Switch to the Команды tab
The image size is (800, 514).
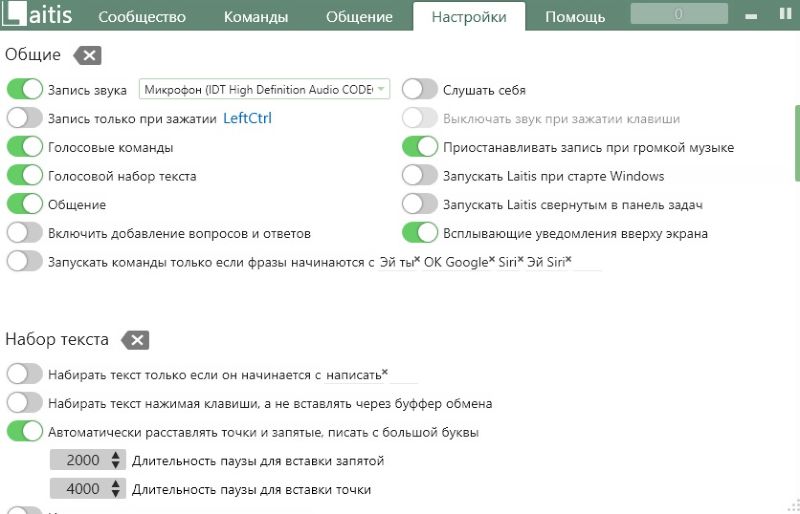click(x=256, y=17)
